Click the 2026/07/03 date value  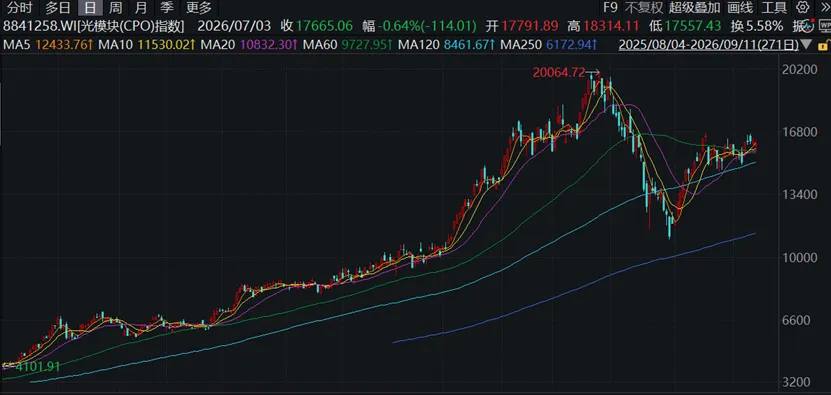(x=234, y=26)
